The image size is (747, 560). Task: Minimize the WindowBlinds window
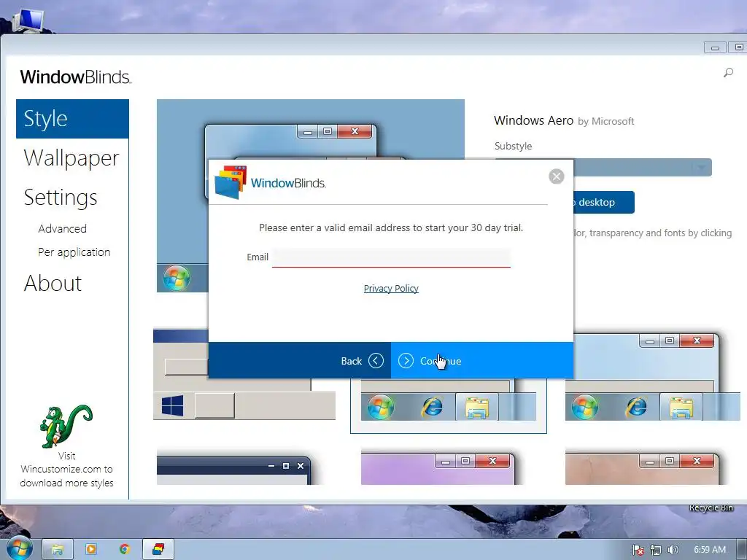(715, 47)
